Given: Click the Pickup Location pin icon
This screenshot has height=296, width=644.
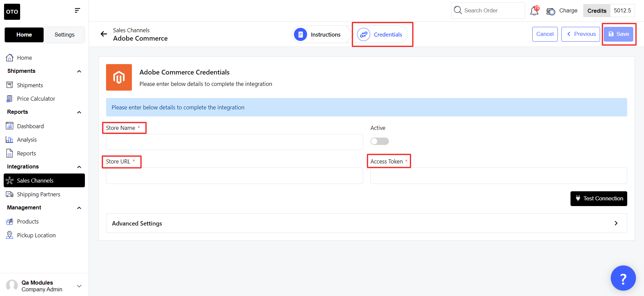Looking at the screenshot, I should pyautogui.click(x=10, y=235).
